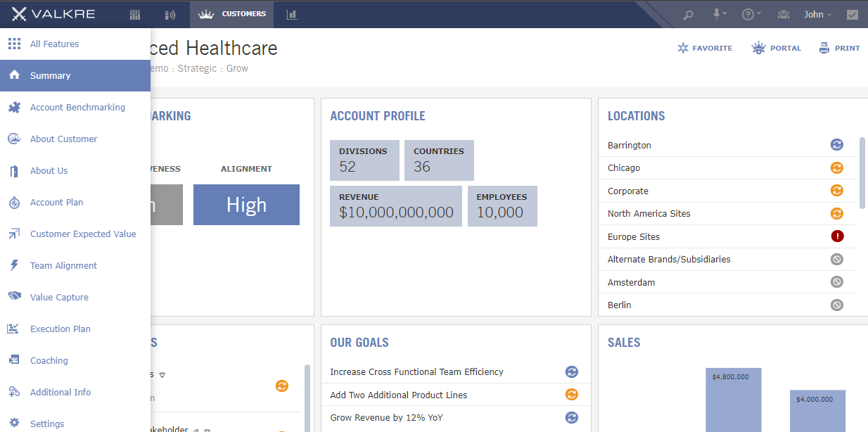Open Account Benchmarking puzzle icon
The height and width of the screenshot is (432, 868).
(x=14, y=107)
